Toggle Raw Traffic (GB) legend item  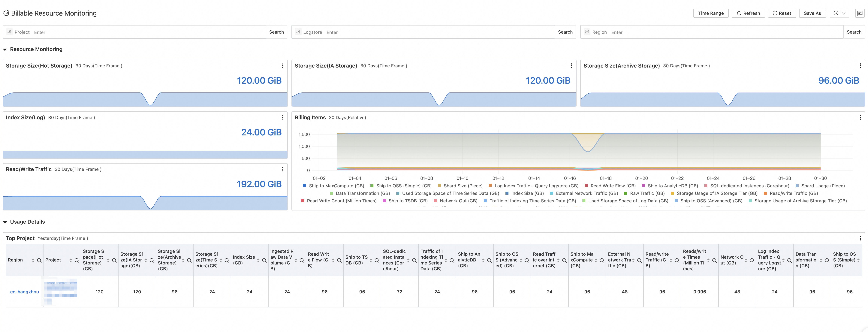[644, 193]
